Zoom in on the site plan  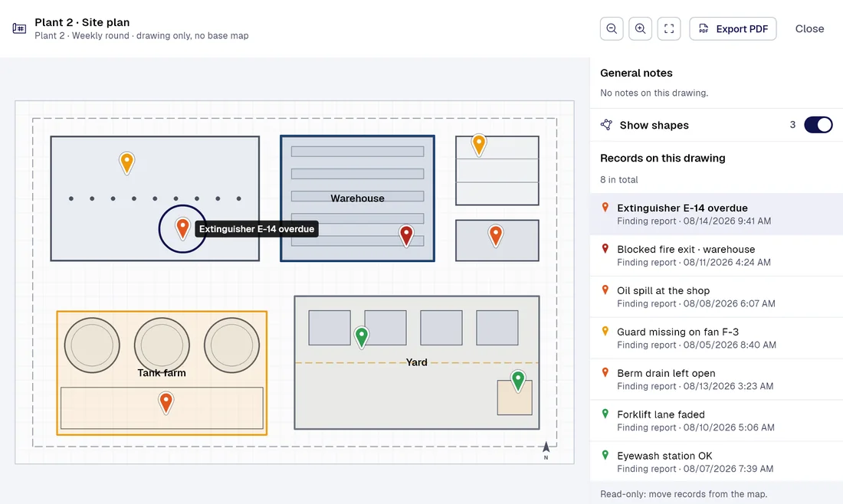click(641, 28)
